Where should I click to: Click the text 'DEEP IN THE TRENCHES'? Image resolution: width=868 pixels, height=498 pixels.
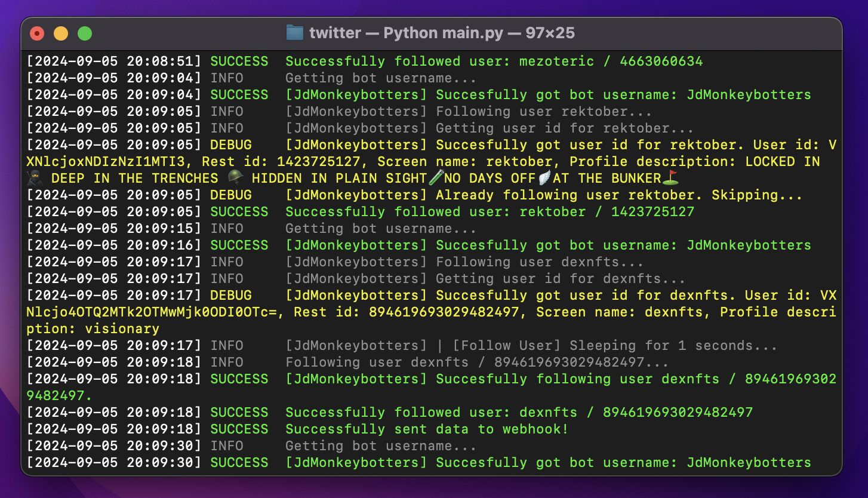135,178
